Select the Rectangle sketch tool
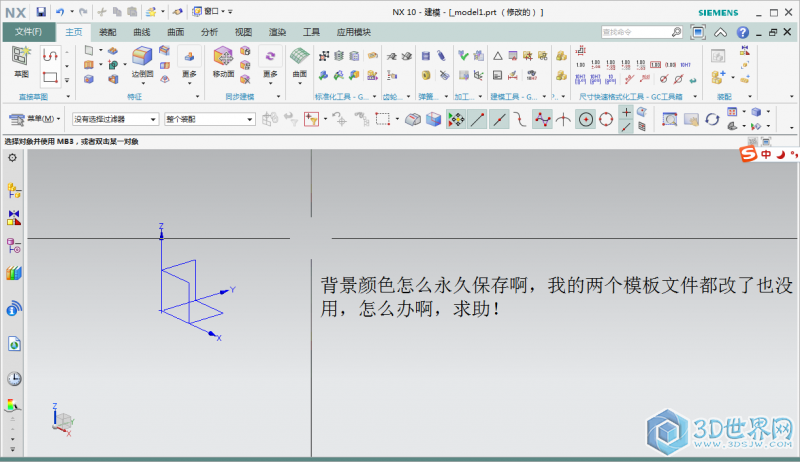The width and height of the screenshot is (800, 462). click(x=50, y=78)
